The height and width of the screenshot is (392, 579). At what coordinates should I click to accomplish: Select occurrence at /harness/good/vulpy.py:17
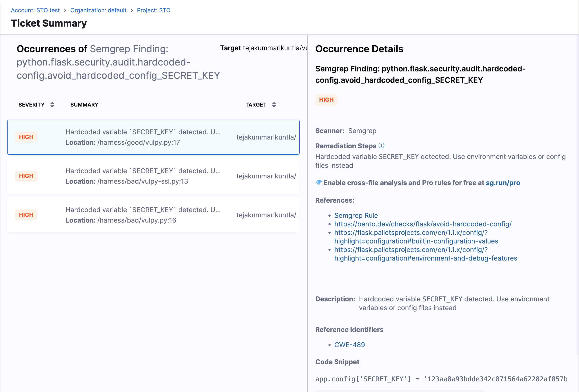pyautogui.click(x=143, y=137)
